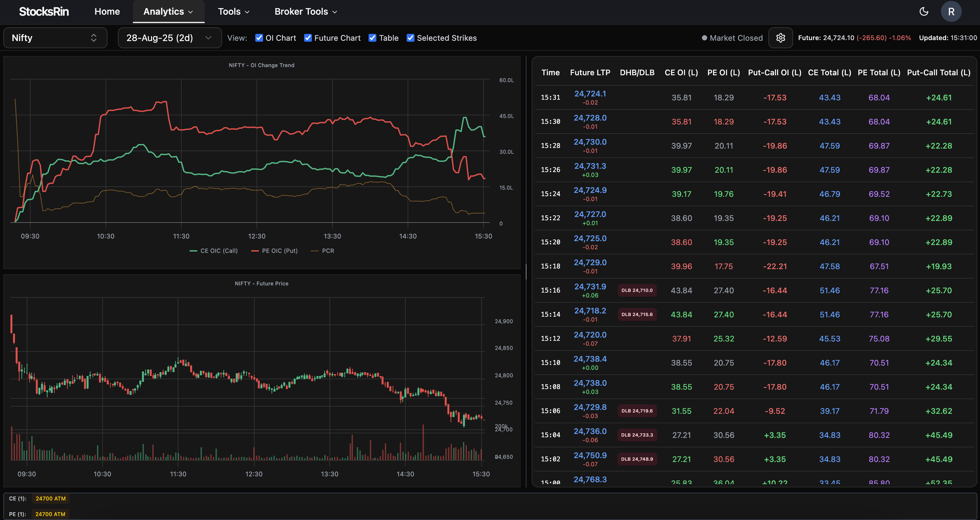Click the DLB 24,710.0 badge
Image resolution: width=980 pixels, height=520 pixels.
[x=637, y=290]
